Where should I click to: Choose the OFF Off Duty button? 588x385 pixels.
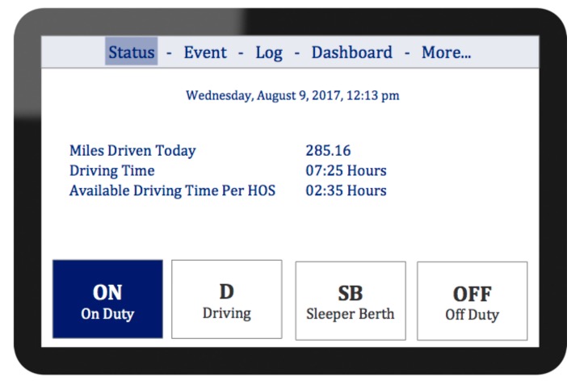(472, 300)
